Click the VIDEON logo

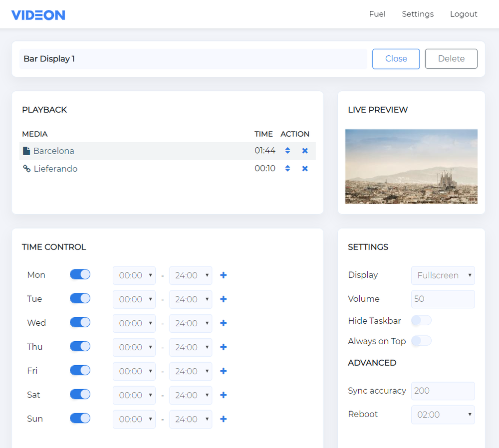(38, 15)
